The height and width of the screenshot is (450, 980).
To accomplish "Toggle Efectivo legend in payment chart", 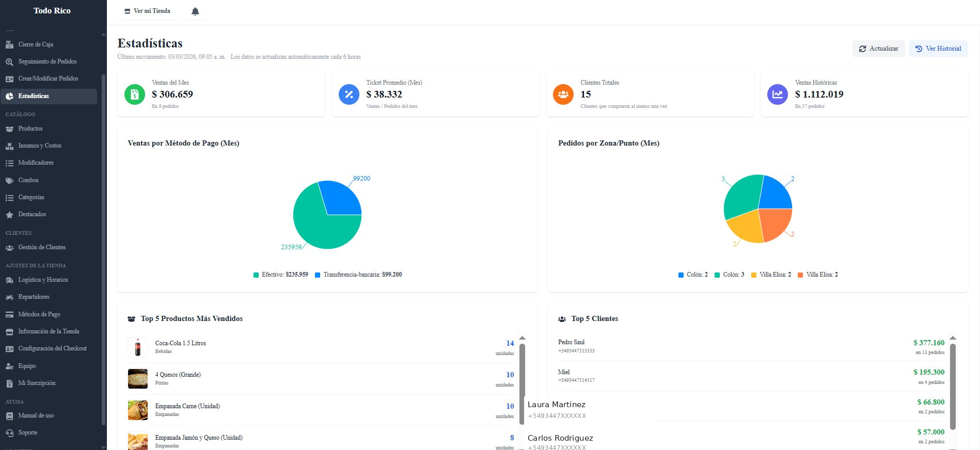I will point(281,275).
